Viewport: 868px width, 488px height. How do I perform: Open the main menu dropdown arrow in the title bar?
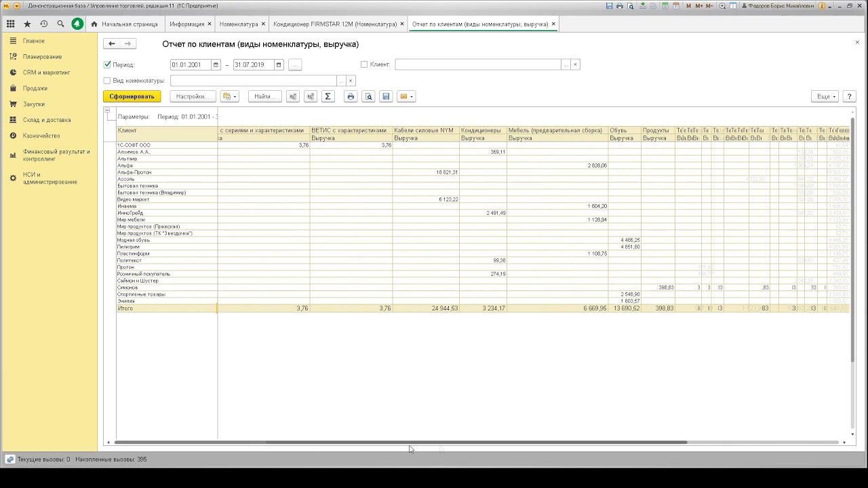point(17,6)
